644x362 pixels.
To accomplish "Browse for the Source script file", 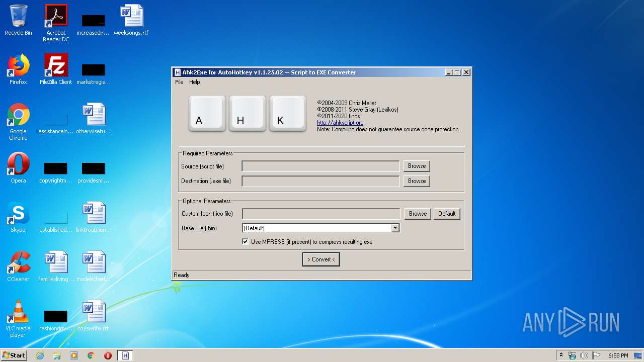I will point(417,166).
